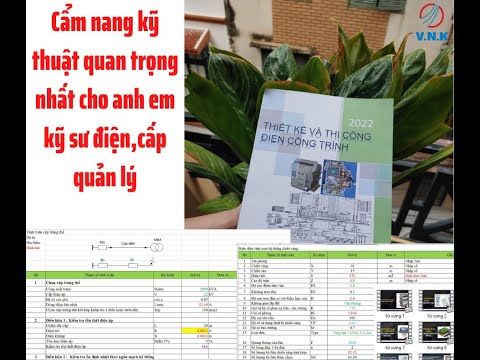Click the MBA transformer symbol in diagram
480x360 pixels.
[157, 248]
